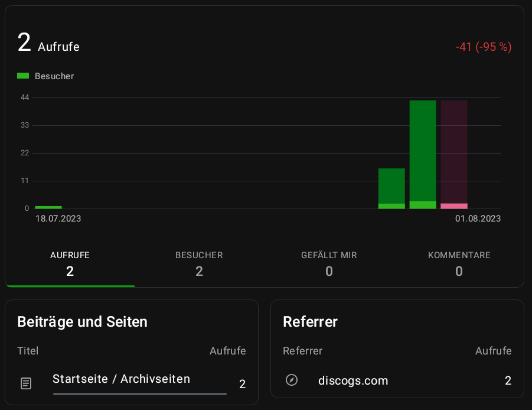Screen dimensions: 532x410
Task: Switch to the Besucher stats tab
Action: (199, 263)
